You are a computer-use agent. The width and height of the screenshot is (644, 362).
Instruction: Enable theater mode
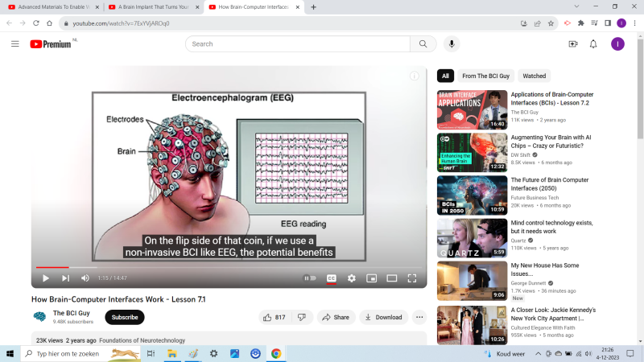pyautogui.click(x=391, y=278)
